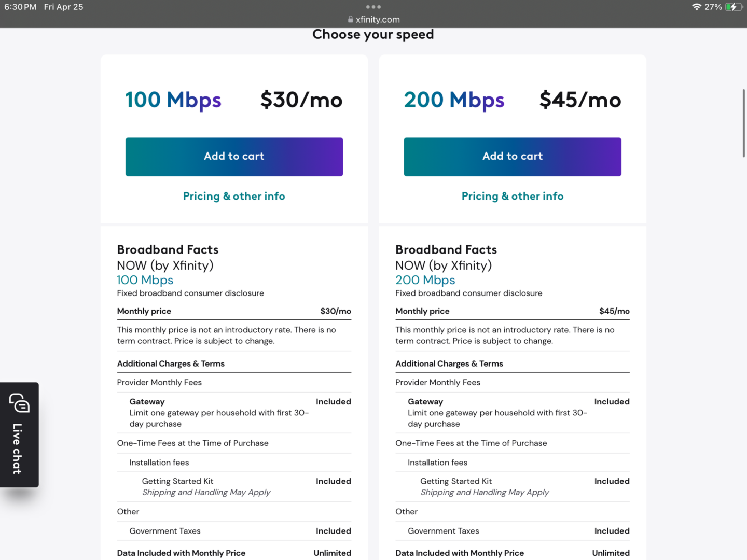Tap the 27% battery percentage text
The image size is (747, 560).
point(713,7)
